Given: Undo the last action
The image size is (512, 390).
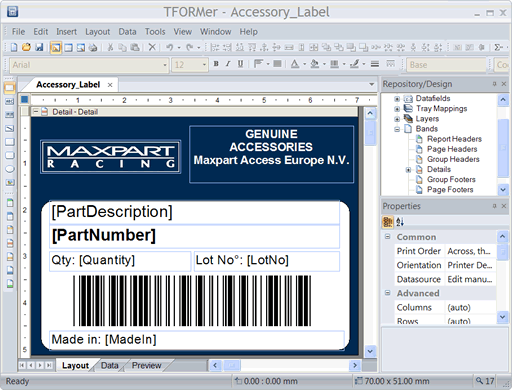Looking at the screenshot, I should pos(170,47).
